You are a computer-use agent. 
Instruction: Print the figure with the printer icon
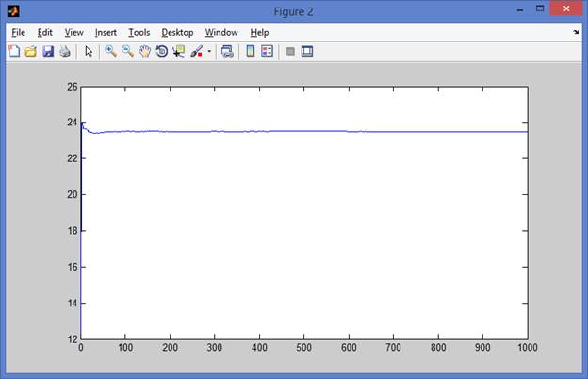tap(65, 51)
